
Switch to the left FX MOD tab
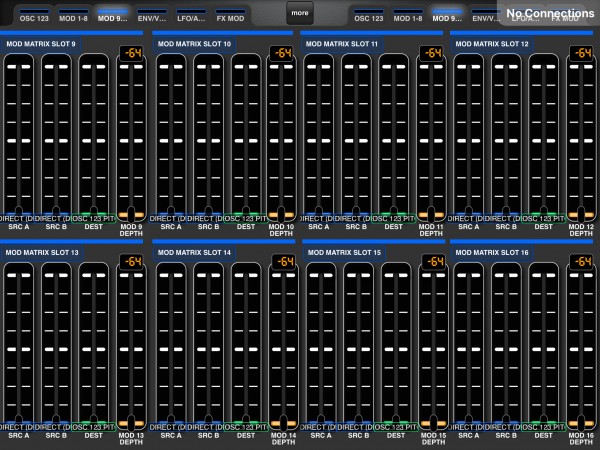(230, 16)
